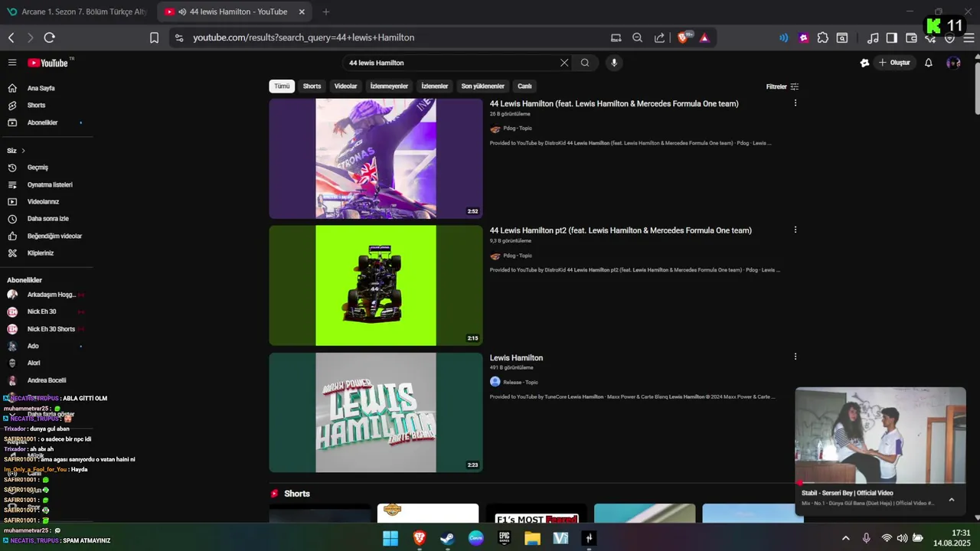Click the blue sound-wave extension icon
The width and height of the screenshot is (980, 551).
[783, 37]
